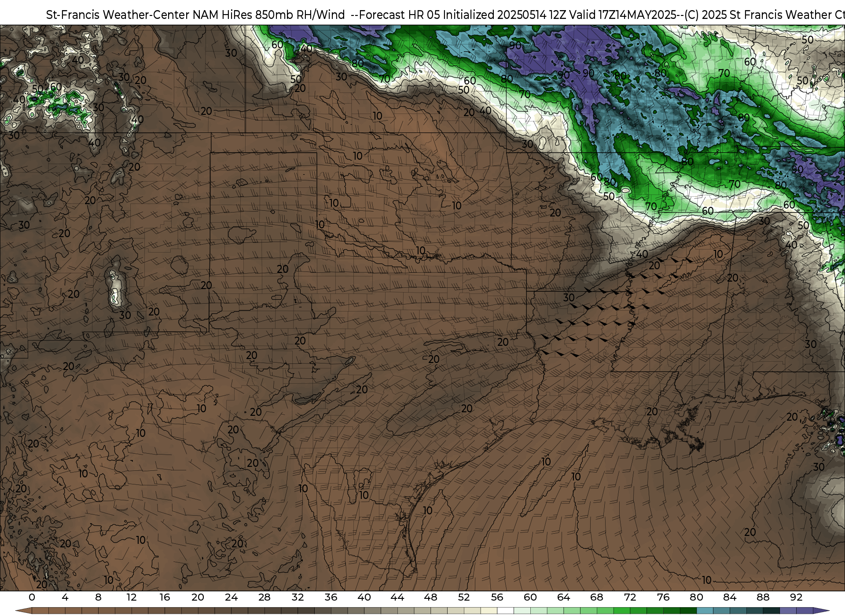This screenshot has width=845, height=616.
Task: Click the colorbar label '4'
Action: tap(65, 597)
